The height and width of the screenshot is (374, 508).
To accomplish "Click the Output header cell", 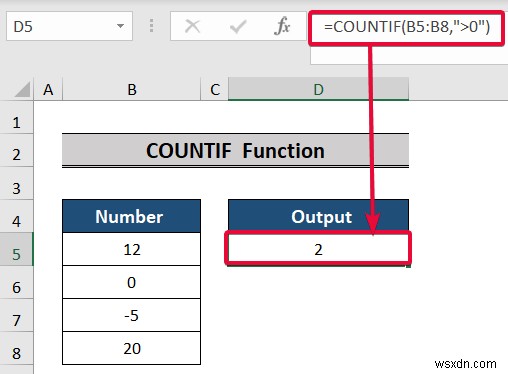I will click(318, 216).
